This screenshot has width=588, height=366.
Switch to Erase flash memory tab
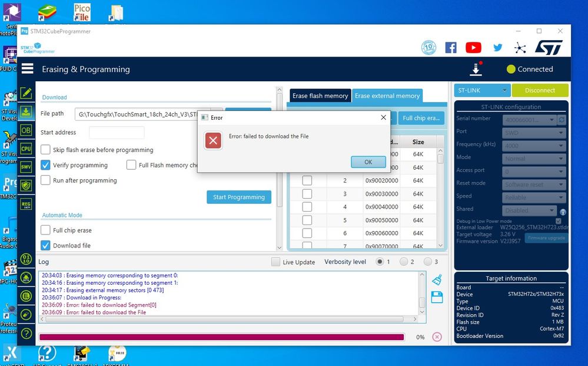click(320, 95)
